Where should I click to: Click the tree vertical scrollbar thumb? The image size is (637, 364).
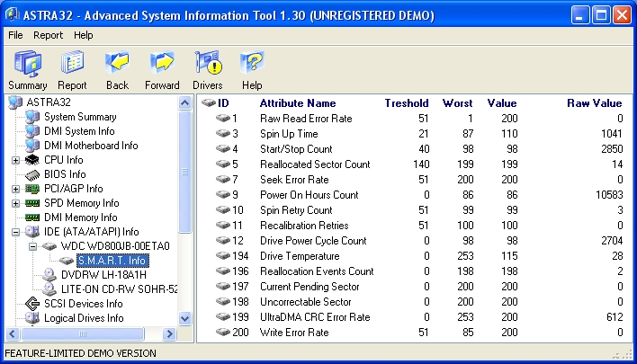184,172
